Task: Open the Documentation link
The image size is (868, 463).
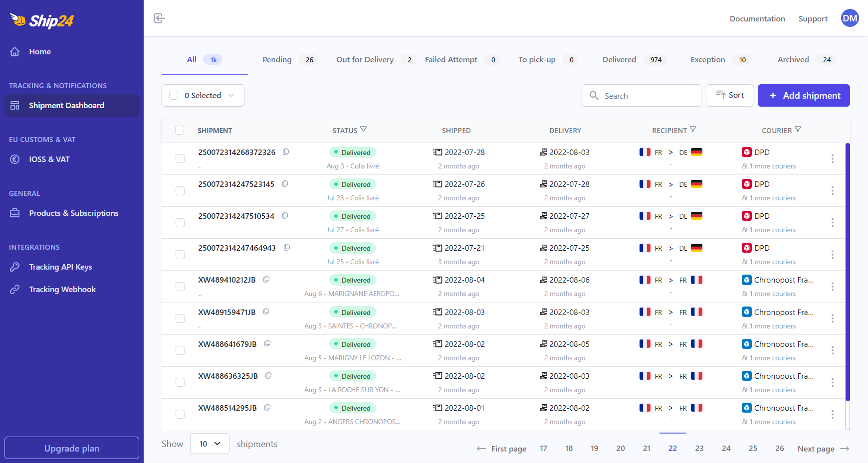Action: [757, 18]
